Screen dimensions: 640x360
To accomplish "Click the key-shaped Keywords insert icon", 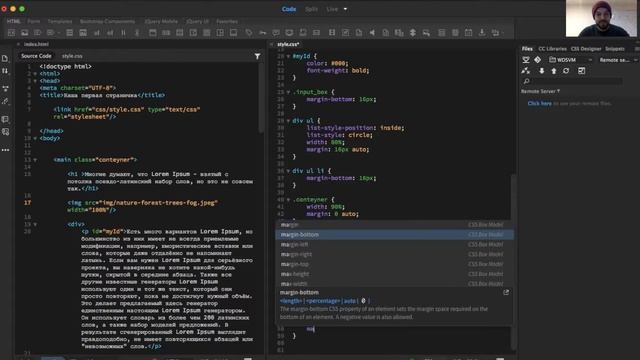I will click(x=262, y=33).
